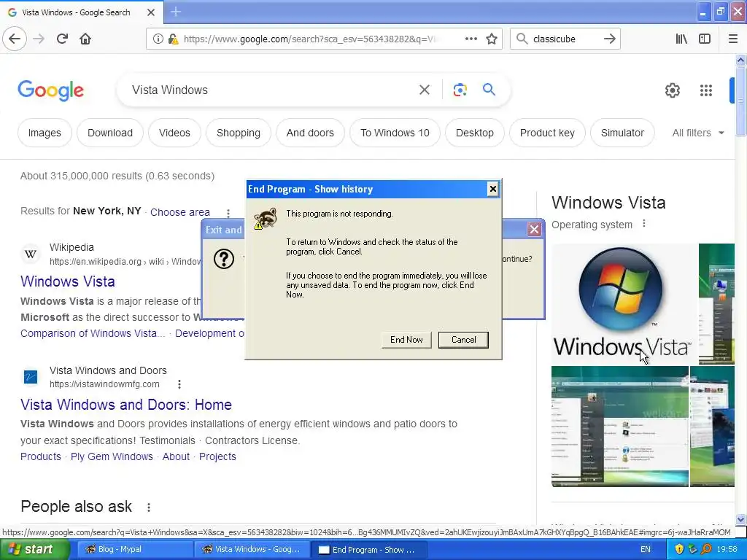The height and width of the screenshot is (560, 747).
Task: Go to the browser Home icon
Action: click(x=85, y=39)
